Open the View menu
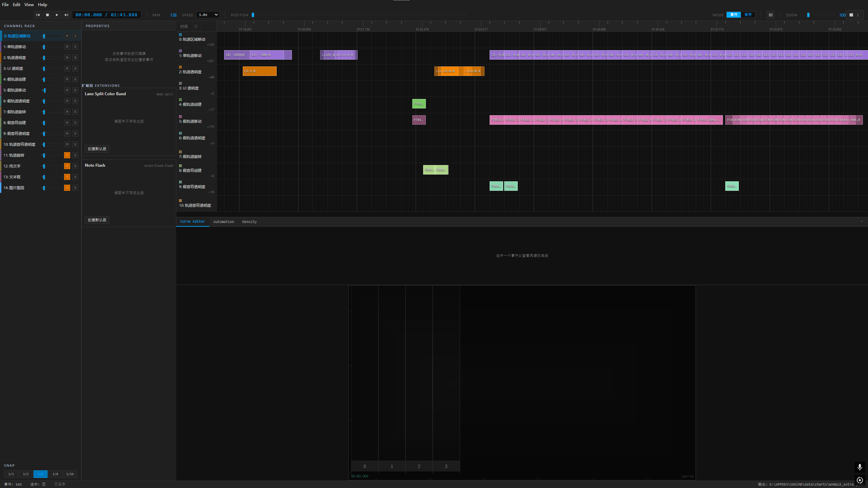868x488 pixels. point(29,5)
